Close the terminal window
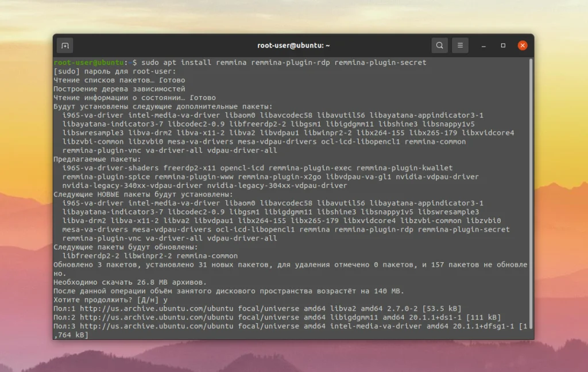The image size is (588, 372). click(523, 45)
